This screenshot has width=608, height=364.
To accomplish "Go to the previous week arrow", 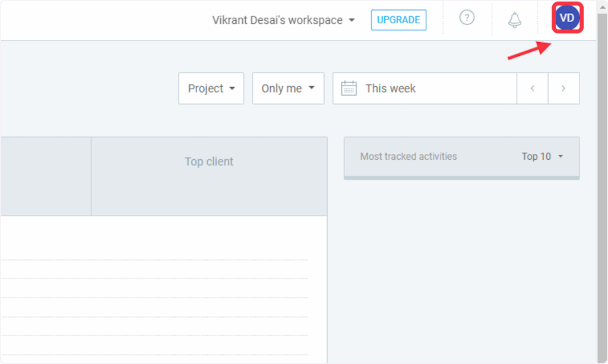I will click(x=533, y=88).
